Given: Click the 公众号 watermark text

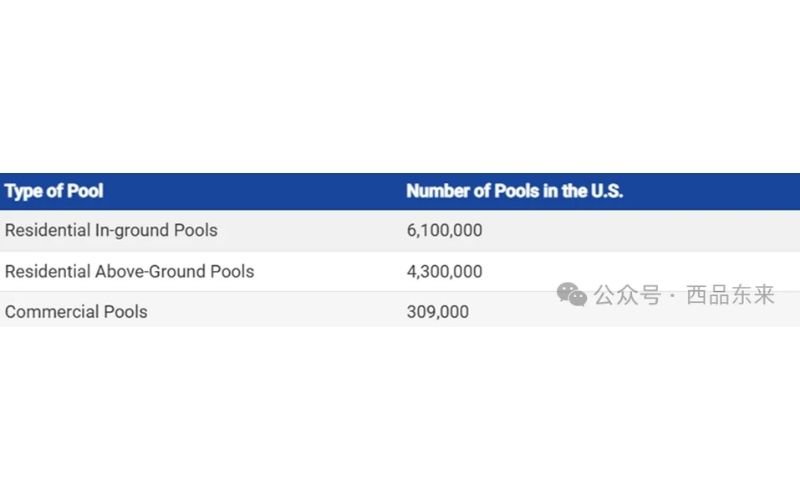Looking at the screenshot, I should tap(628, 295).
